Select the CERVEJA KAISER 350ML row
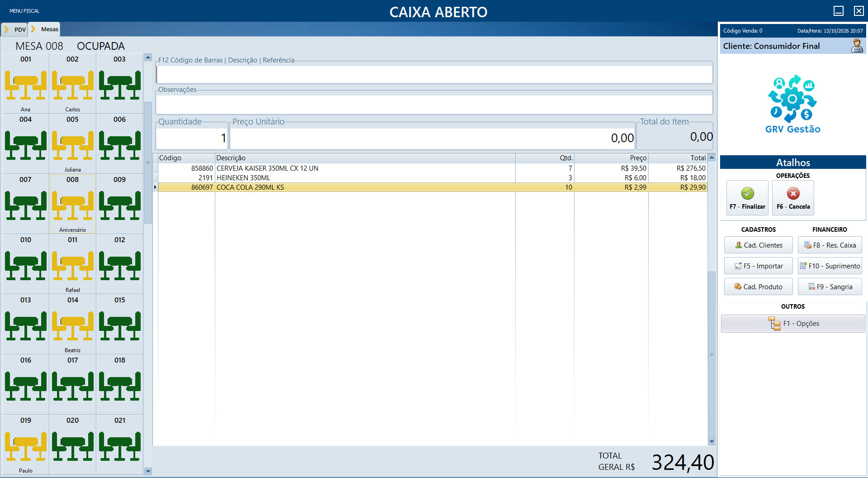The height and width of the screenshot is (478, 868). [432, 168]
